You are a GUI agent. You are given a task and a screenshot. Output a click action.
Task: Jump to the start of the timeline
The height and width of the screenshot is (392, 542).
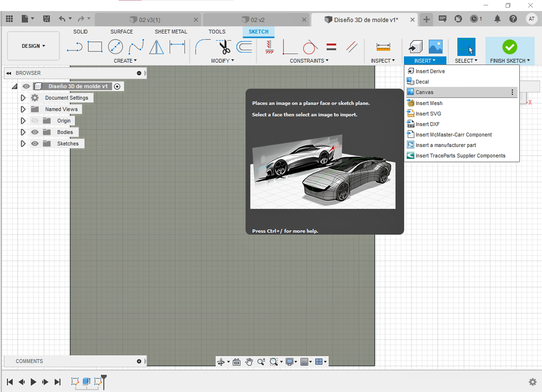10,382
